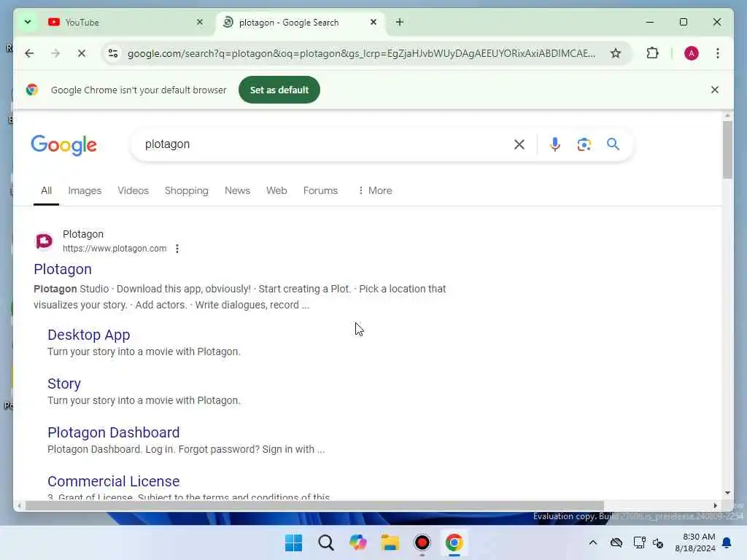The height and width of the screenshot is (560, 747).
Task: Click the Chrome icon in the taskbar
Action: pyautogui.click(x=454, y=542)
